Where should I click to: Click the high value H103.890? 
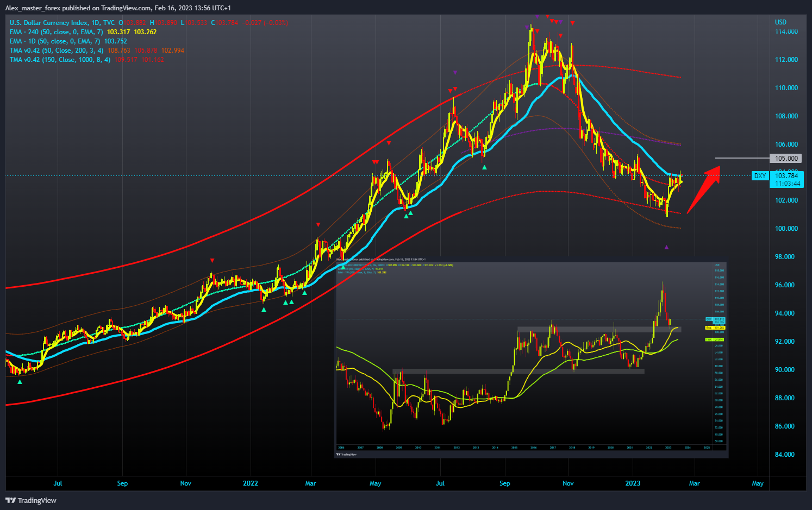[164, 23]
